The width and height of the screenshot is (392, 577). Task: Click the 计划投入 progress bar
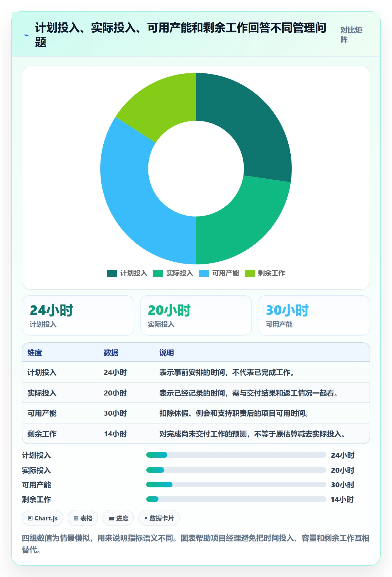(x=236, y=455)
